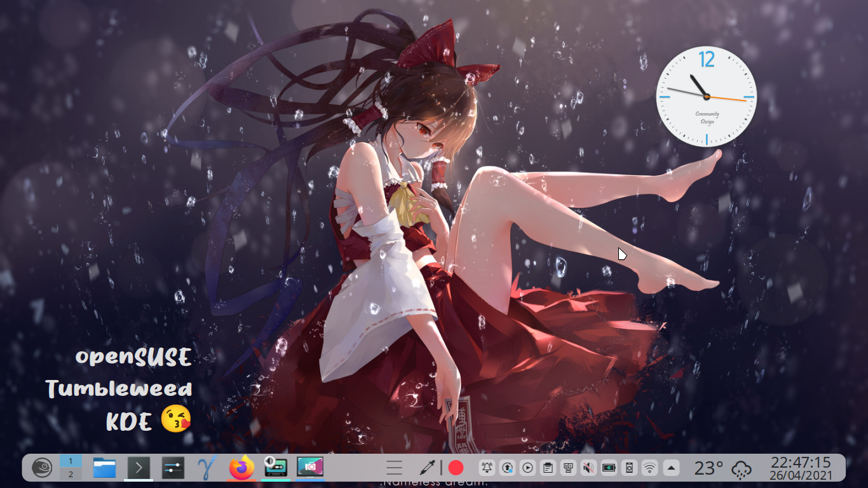868x488 pixels.
Task: Switch to virtual desktop 1 in pager
Action: 71,461
